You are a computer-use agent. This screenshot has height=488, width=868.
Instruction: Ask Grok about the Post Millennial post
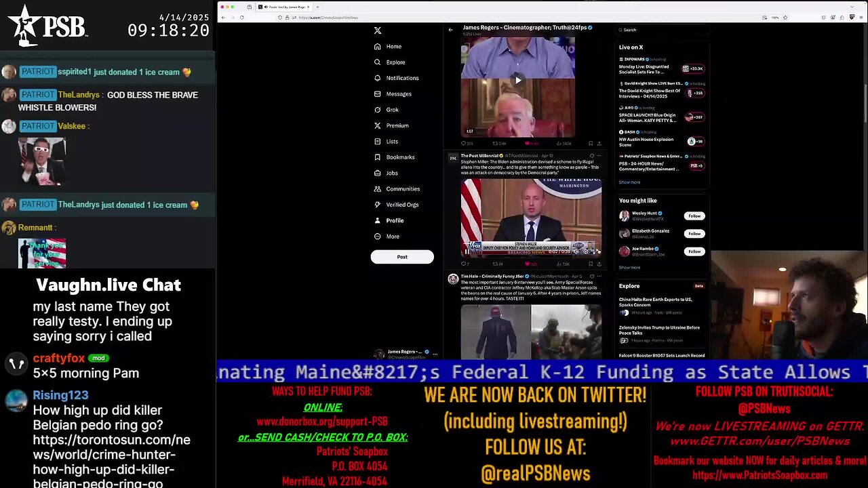pos(591,156)
